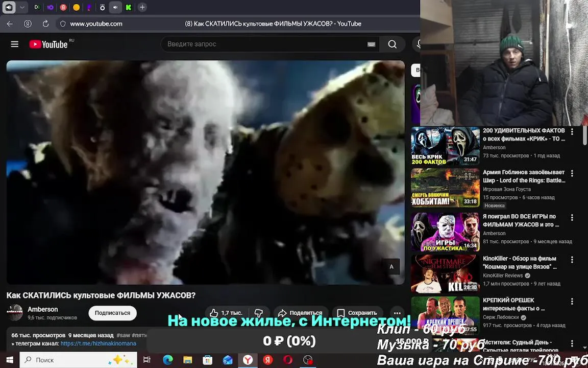Open options for 'Я поиграл ВО ВСЕ ИГРЫ' video
The image size is (588, 368).
(x=572, y=217)
